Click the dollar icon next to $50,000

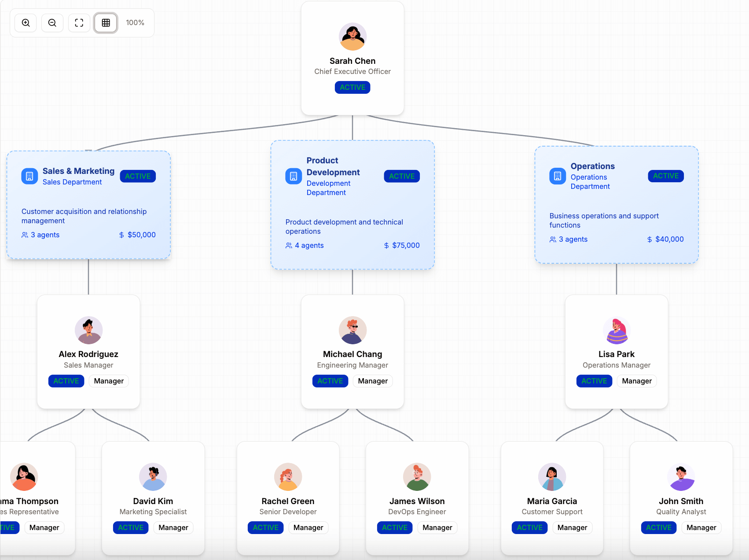122,235
